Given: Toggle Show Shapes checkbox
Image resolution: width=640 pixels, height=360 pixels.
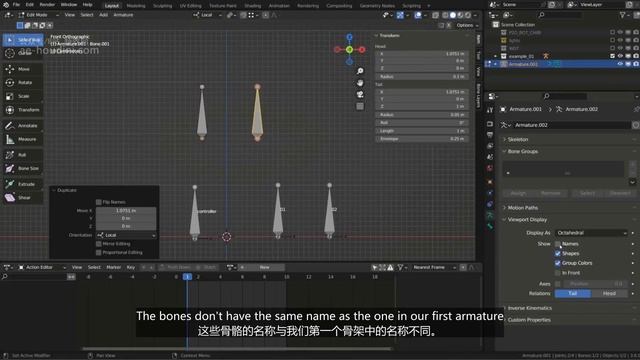Looking at the screenshot, I should coord(558,253).
